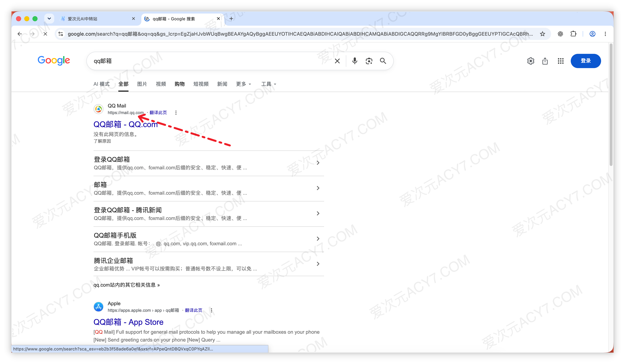Open the Apple result's three-dot options
The width and height of the screenshot is (625, 364).
(x=211, y=311)
